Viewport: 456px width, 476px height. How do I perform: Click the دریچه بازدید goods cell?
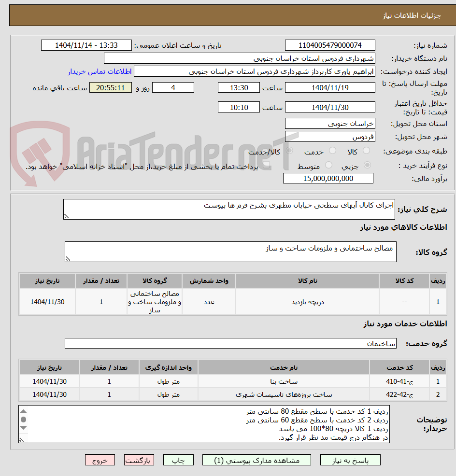(x=307, y=302)
